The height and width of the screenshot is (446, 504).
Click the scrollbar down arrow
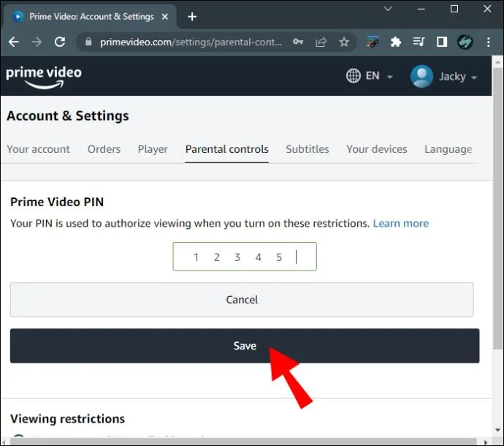click(x=498, y=430)
